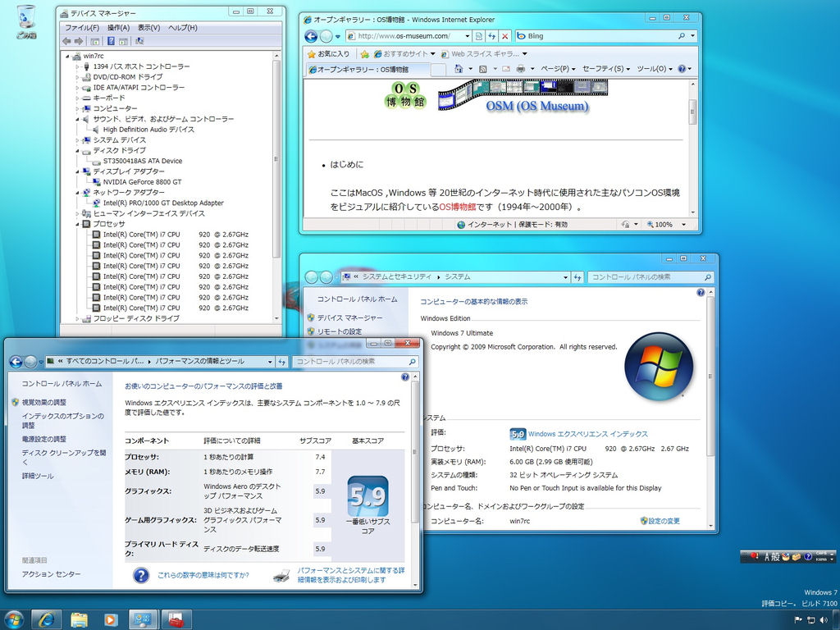The image size is (840, 630).
Task: Open IE ツール(O) menu
Action: click(655, 69)
